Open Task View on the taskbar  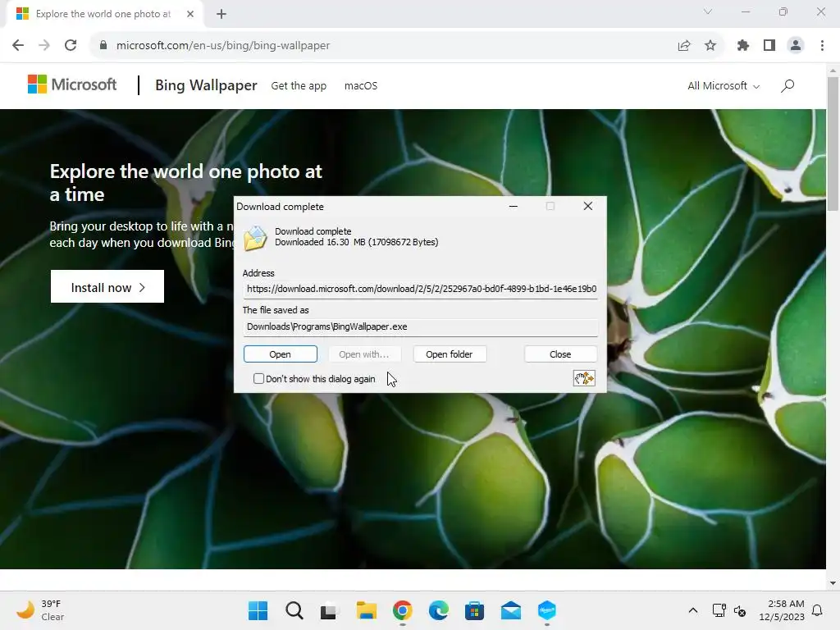click(x=329, y=610)
